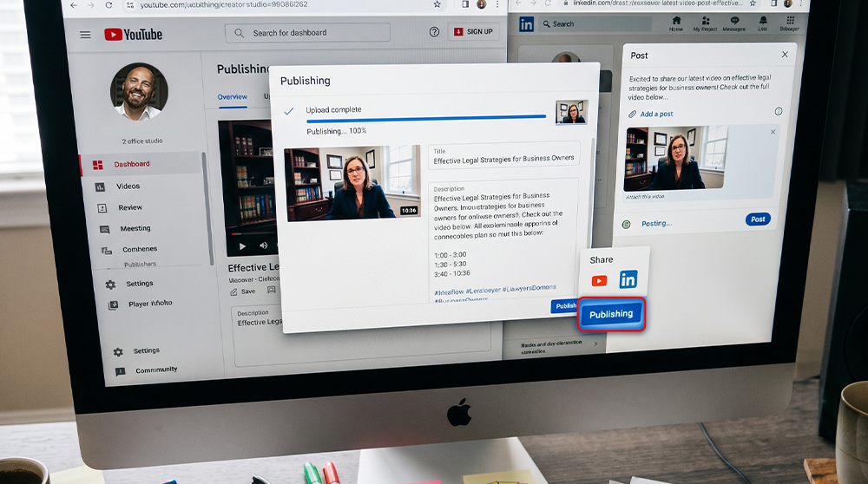
Task: Click the SIGN UP button
Action: pyautogui.click(x=473, y=31)
